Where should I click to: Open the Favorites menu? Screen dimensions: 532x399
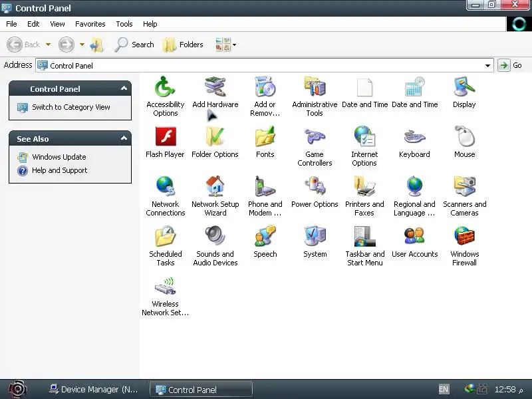pos(90,24)
